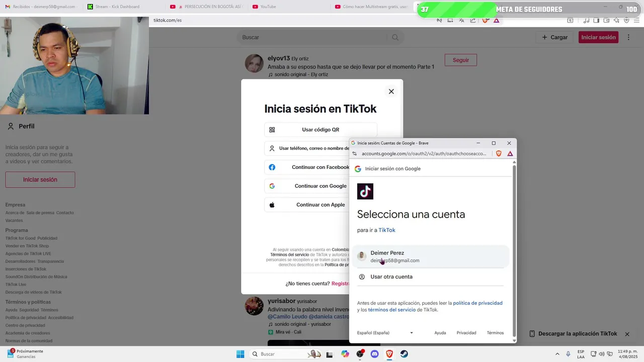Select the Deimer Perez Google account

tap(431, 256)
